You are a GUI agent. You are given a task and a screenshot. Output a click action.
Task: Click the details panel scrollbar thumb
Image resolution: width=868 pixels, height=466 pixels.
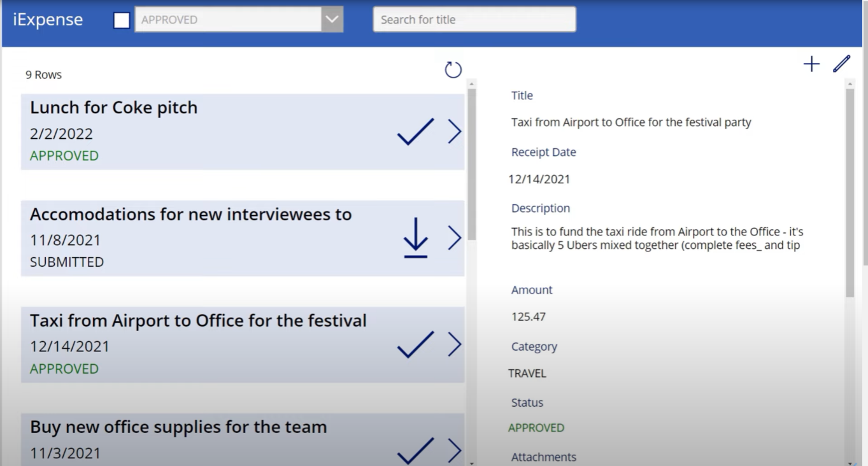(850, 192)
